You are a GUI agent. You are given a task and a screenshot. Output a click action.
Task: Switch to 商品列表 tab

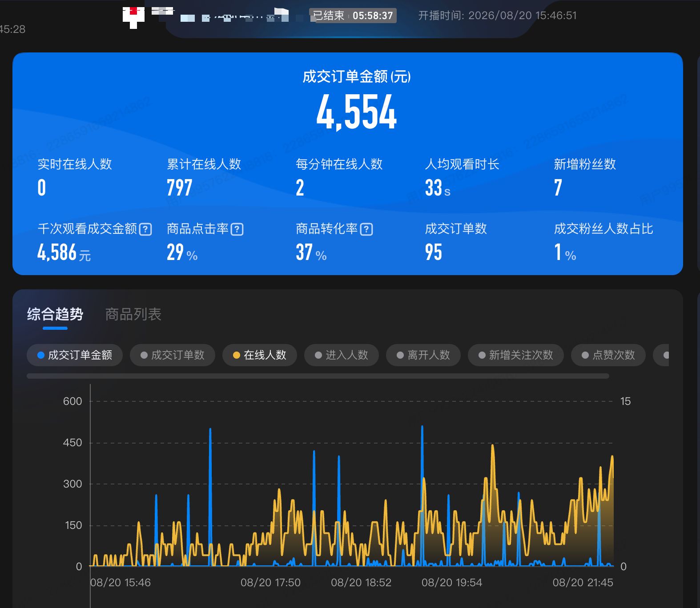point(133,314)
